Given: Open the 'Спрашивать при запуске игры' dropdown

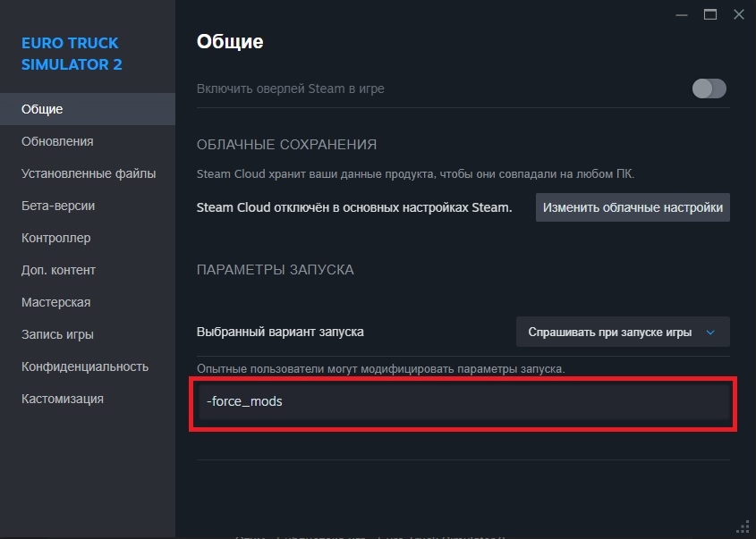Looking at the screenshot, I should pos(623,332).
